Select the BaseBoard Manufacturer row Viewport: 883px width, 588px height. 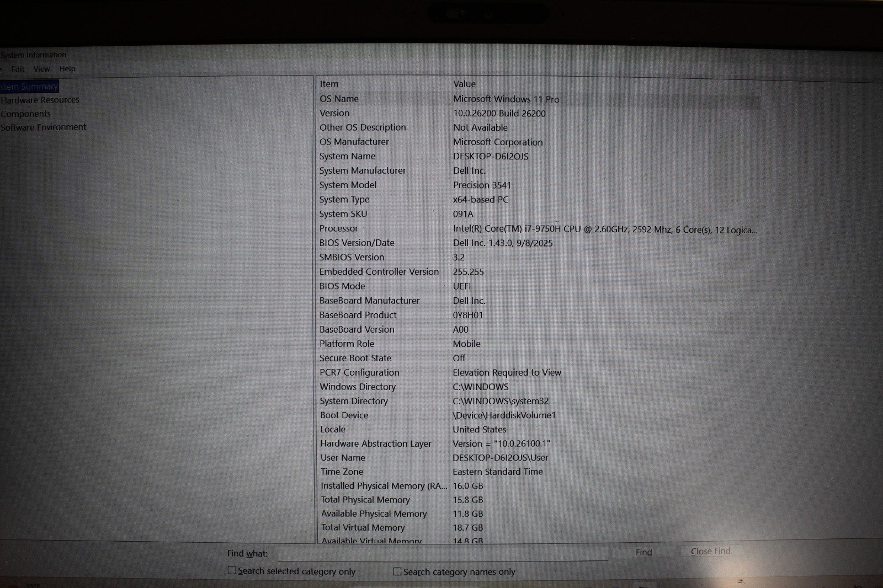(x=539, y=301)
